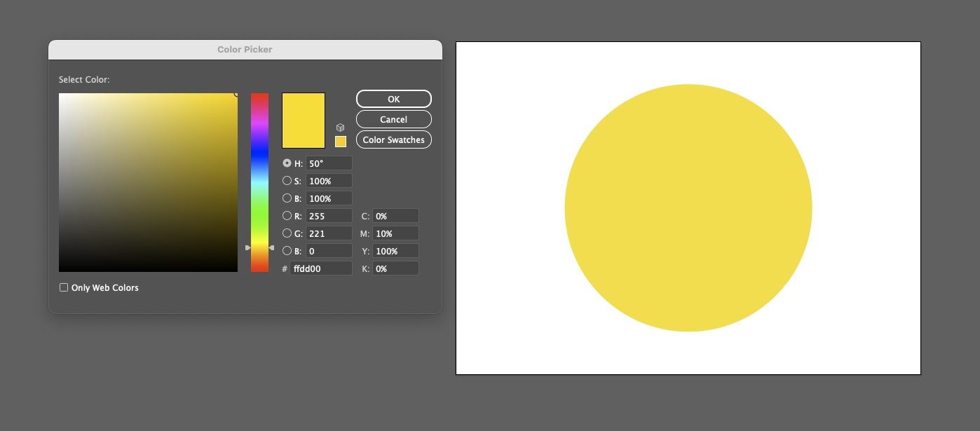
Task: Click the hue value field showing 50 degrees
Action: [328, 163]
